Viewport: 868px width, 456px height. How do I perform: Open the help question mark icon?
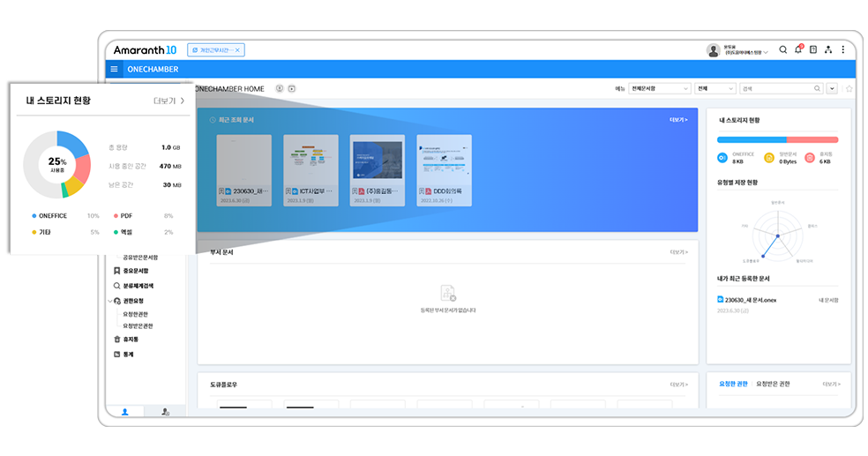click(812, 50)
